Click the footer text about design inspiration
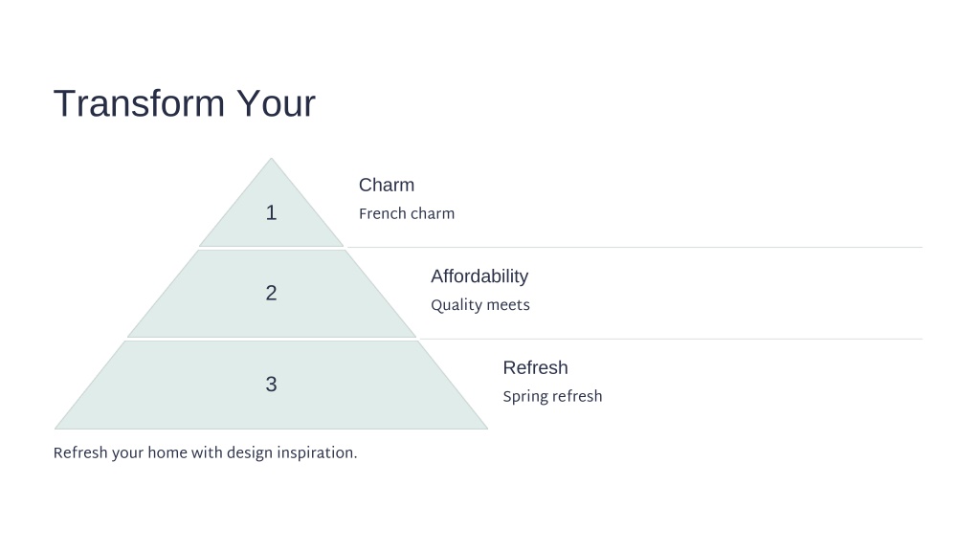980x551 pixels. point(205,452)
